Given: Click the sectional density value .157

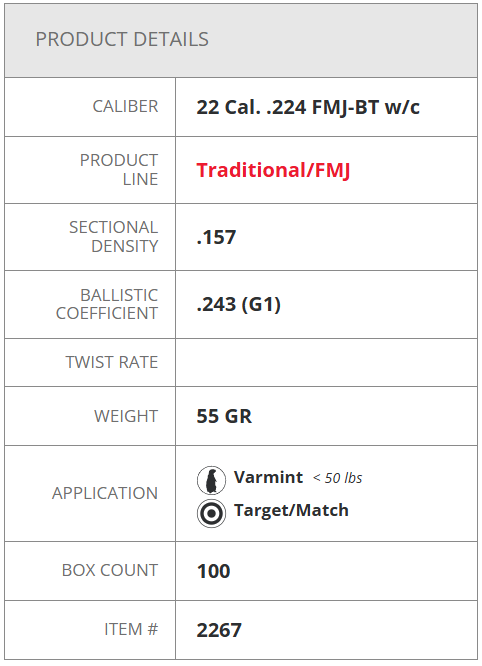Looking at the screenshot, I should (216, 237).
